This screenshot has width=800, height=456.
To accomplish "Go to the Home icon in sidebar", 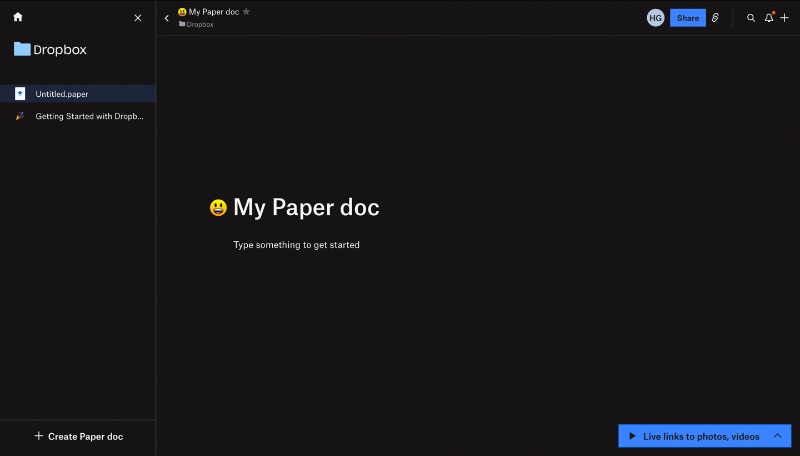I will click(18, 17).
